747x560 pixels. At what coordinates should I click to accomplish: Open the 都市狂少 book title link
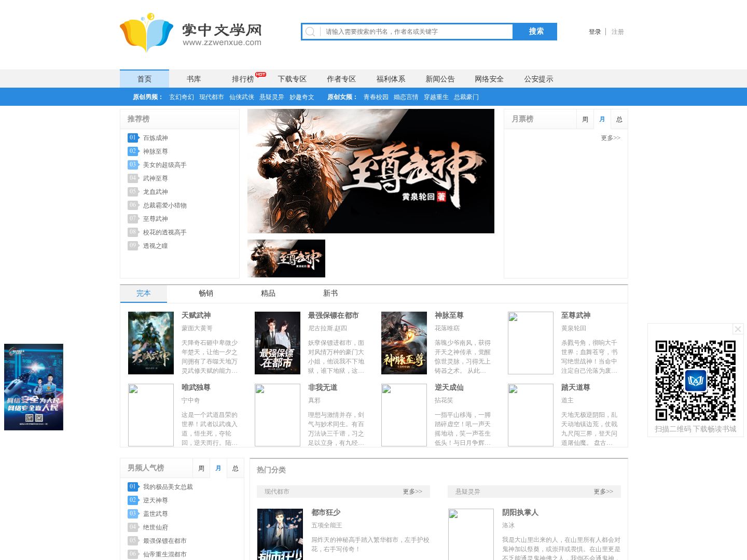coord(326,512)
